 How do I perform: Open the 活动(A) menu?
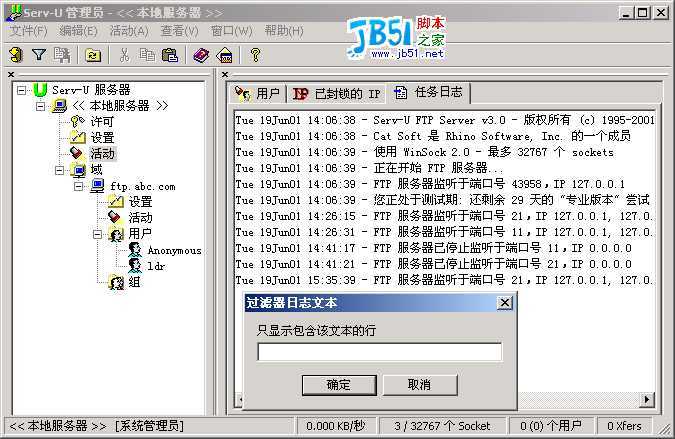[x=129, y=31]
